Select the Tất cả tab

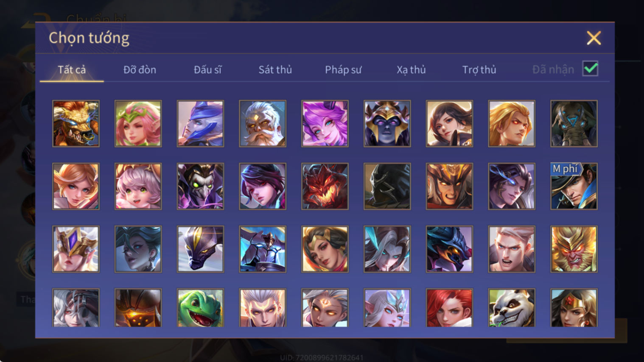point(72,70)
